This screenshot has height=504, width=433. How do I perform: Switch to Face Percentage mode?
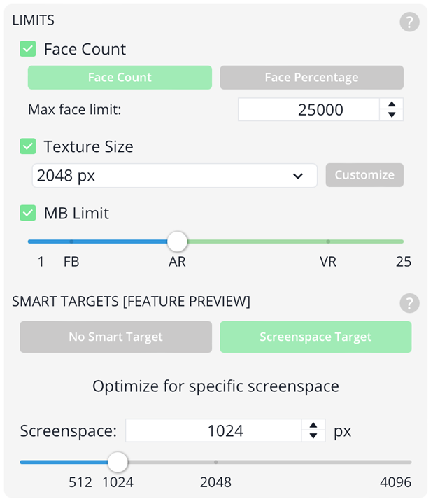[x=311, y=78]
